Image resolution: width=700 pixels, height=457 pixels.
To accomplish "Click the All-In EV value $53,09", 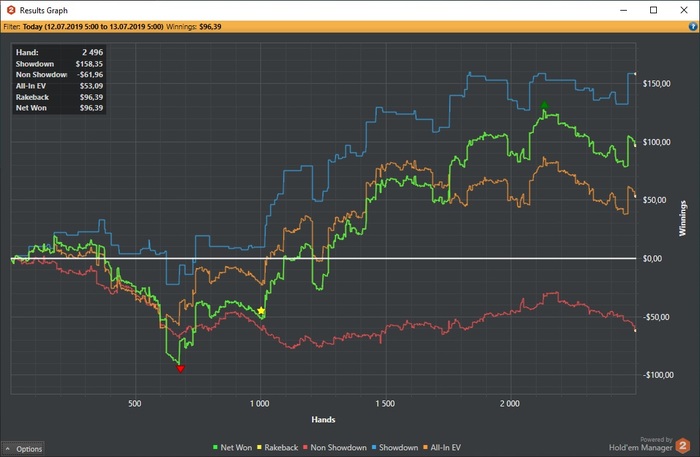I will [91, 86].
